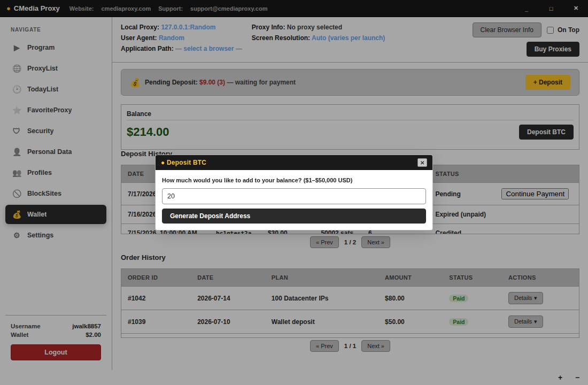The image size is (588, 385).
Task: Click the Program play icon in sidebar
Action: pyautogui.click(x=17, y=48)
